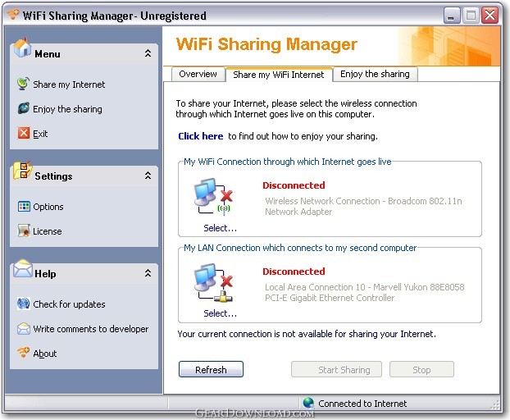Open the Enjoy the sharing tab
The width and height of the screenshot is (510, 420).
click(375, 74)
